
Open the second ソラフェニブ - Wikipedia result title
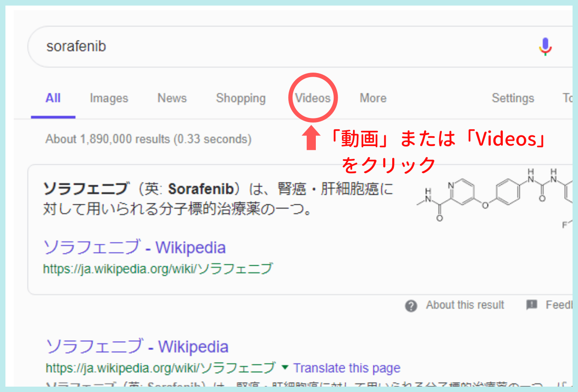[137, 347]
